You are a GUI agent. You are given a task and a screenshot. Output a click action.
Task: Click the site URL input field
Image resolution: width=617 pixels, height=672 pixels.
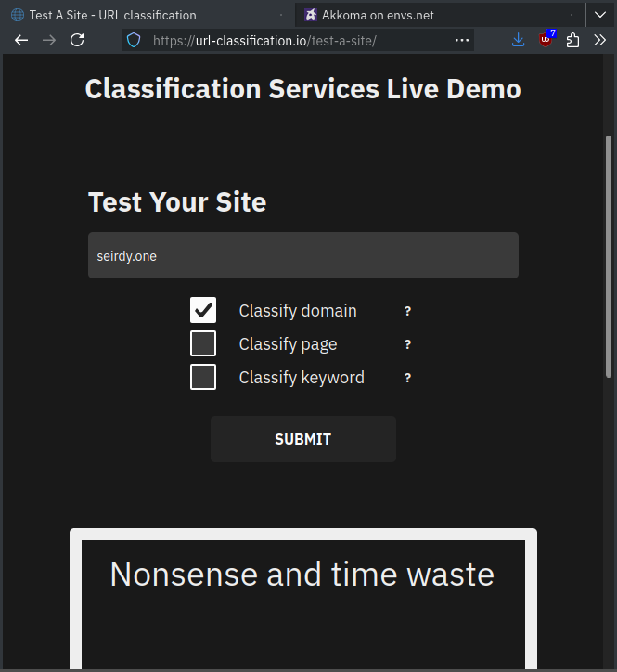(302, 256)
